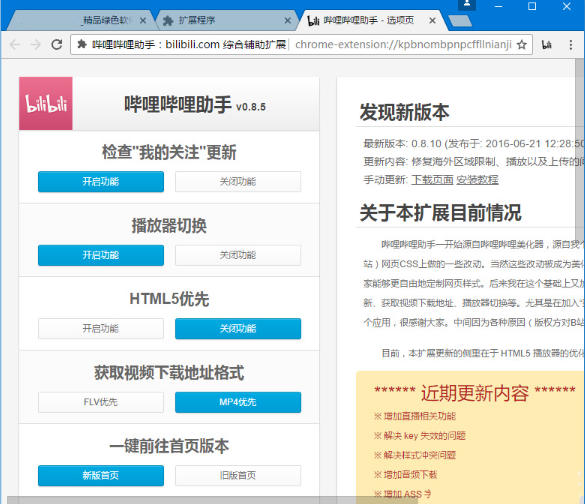Reload the page with the refresh icon
This screenshot has height=504, width=585.
tap(57, 45)
